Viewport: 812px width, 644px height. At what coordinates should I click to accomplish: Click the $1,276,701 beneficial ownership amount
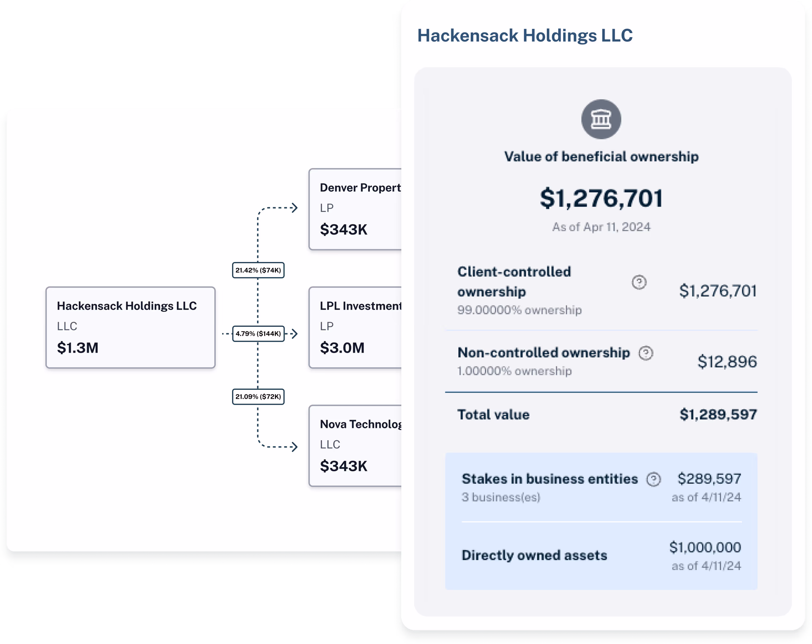(x=601, y=199)
